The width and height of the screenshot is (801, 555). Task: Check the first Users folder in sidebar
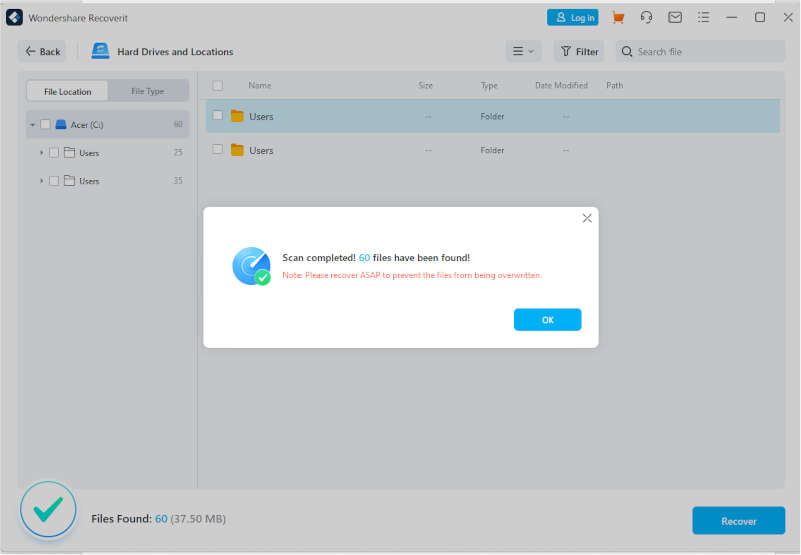click(54, 153)
